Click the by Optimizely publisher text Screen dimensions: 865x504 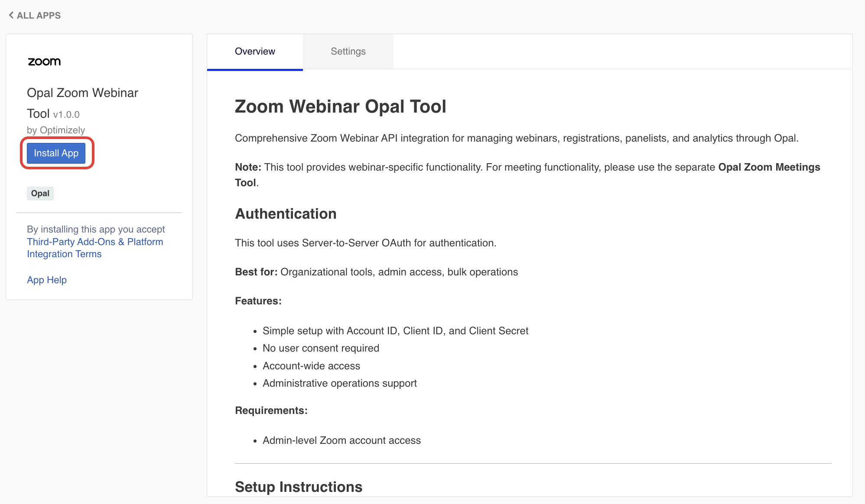pos(55,129)
